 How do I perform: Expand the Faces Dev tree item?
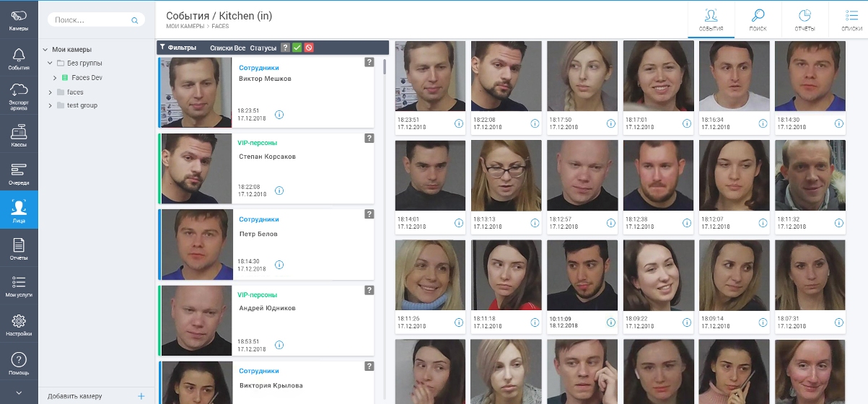(x=55, y=77)
